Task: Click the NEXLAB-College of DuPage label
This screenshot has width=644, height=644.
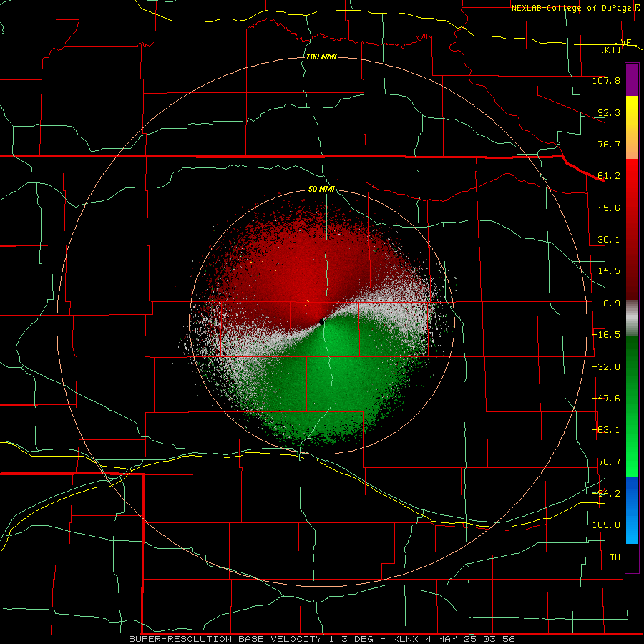Action: point(573,8)
